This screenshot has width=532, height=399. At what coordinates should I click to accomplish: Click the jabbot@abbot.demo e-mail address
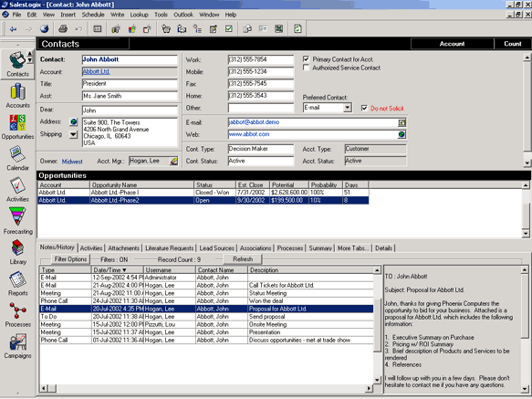click(x=254, y=122)
